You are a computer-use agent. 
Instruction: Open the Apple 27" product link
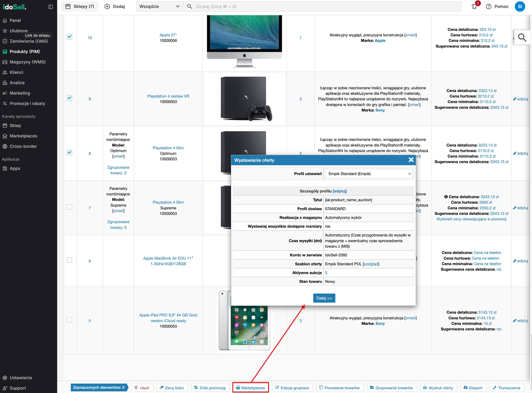pos(168,35)
